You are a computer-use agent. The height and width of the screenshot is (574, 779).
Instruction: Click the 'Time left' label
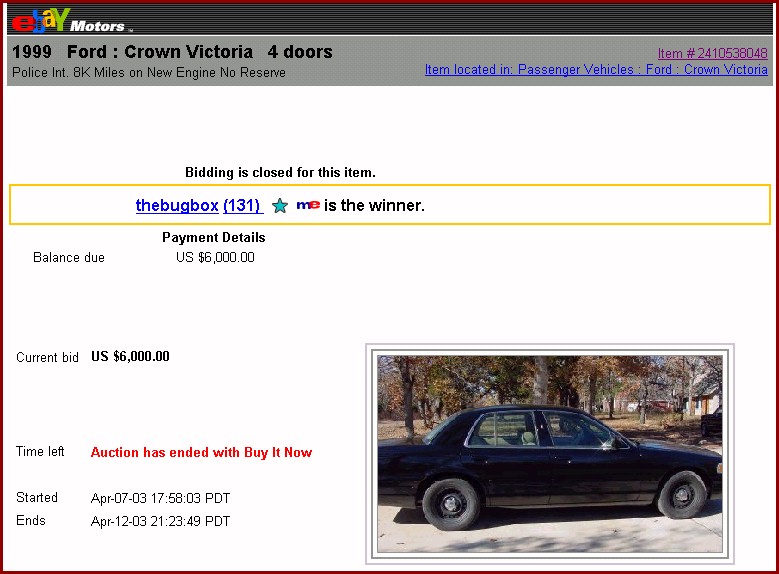[x=40, y=452]
